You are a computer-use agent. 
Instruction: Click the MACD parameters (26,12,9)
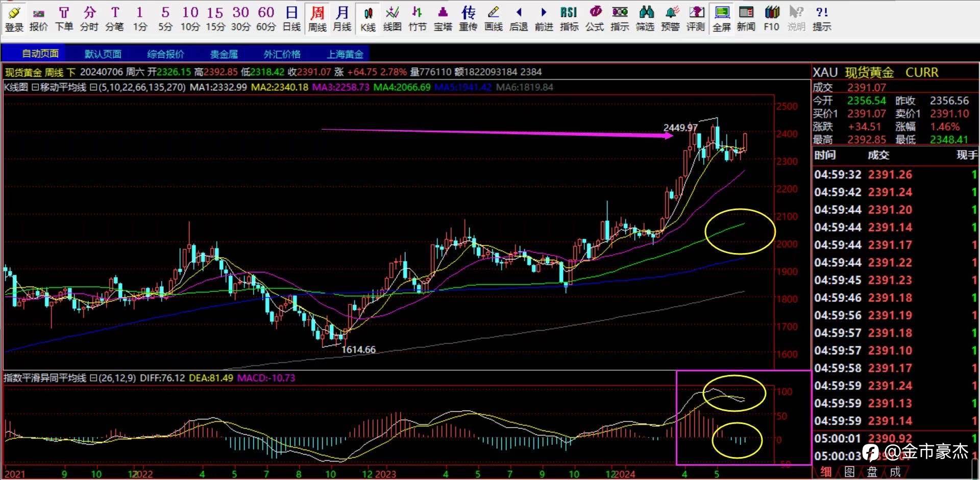[x=117, y=378]
